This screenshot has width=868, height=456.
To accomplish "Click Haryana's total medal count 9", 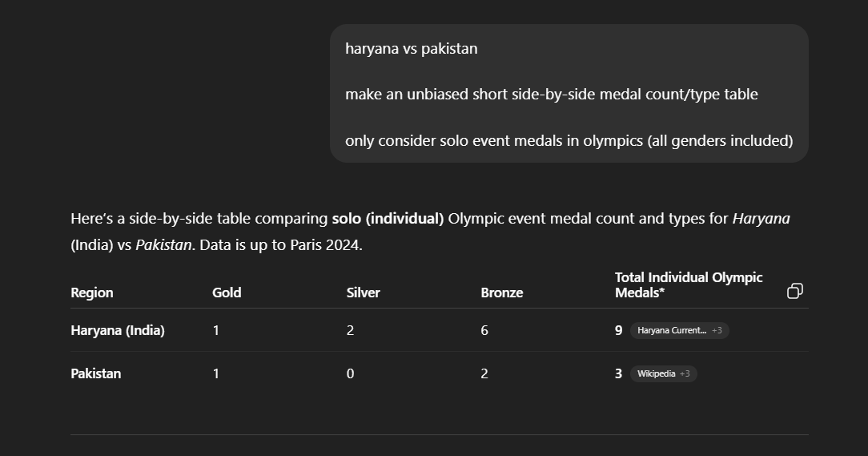I will point(618,330).
